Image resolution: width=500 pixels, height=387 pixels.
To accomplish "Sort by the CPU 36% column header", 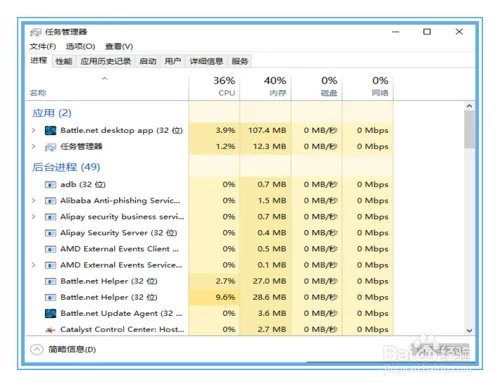I will tap(214, 87).
